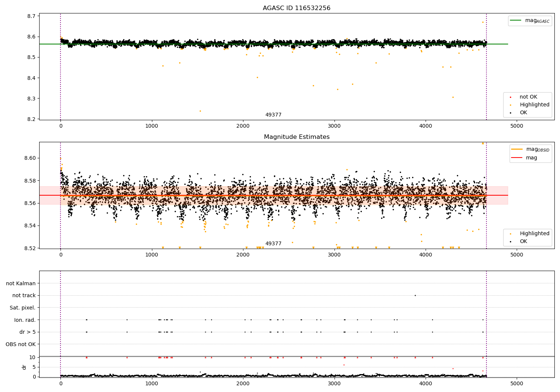Click the '8.2' y-tick in top plot

point(31,119)
